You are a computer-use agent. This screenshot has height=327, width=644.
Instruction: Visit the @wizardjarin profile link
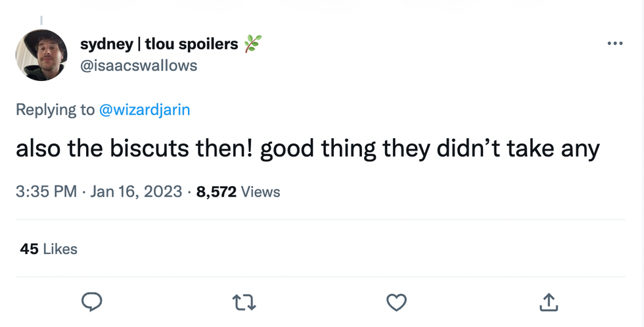[x=144, y=110]
